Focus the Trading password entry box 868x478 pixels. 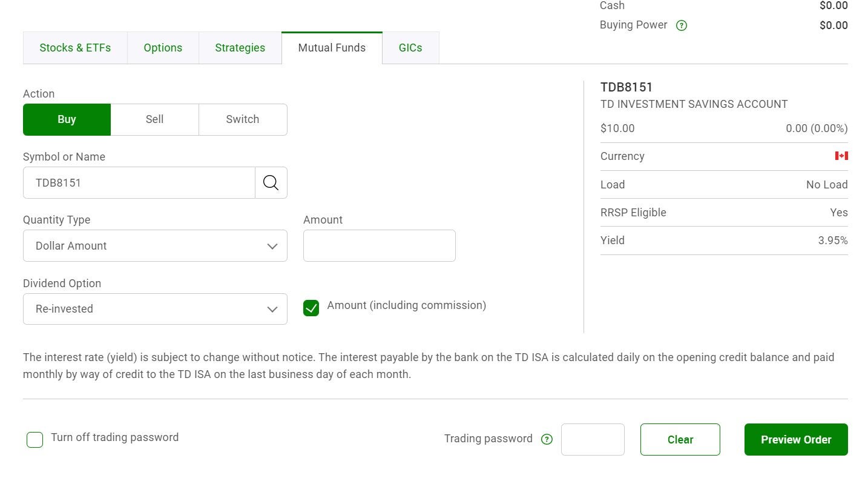(592, 439)
